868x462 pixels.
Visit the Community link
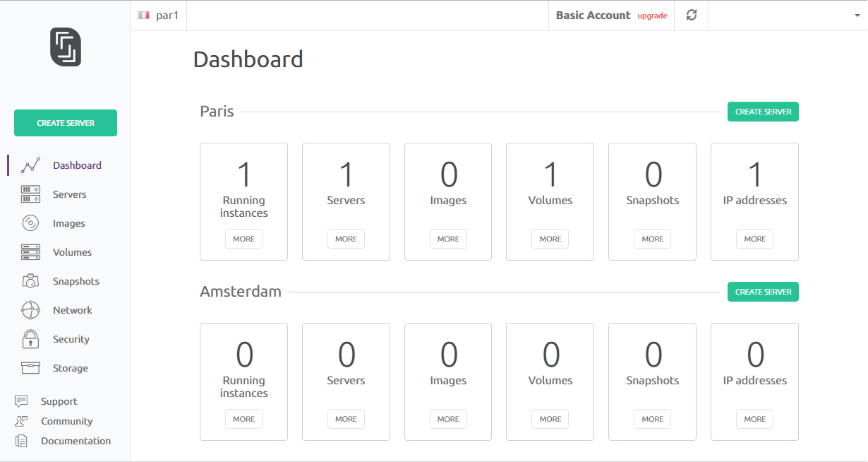coord(67,421)
